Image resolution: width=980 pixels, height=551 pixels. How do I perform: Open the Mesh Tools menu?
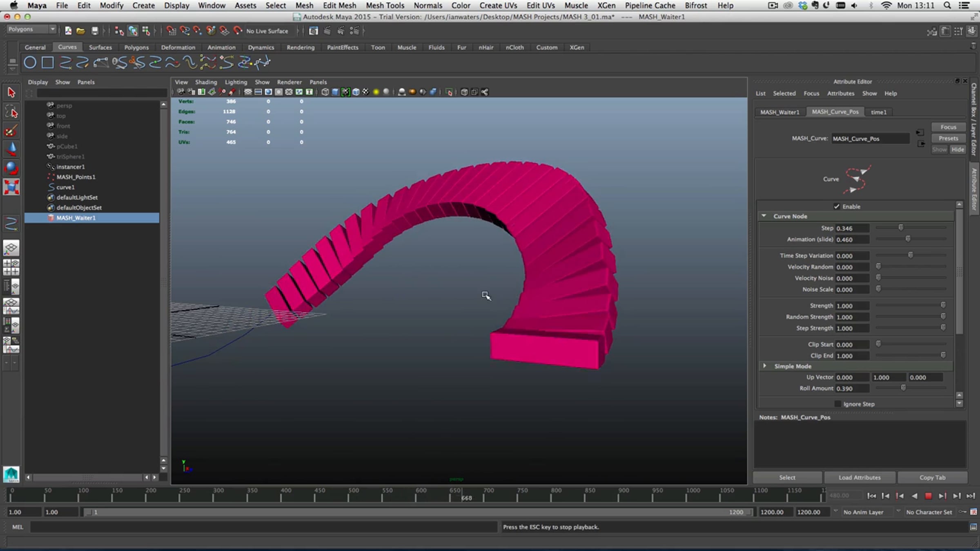[x=385, y=5]
